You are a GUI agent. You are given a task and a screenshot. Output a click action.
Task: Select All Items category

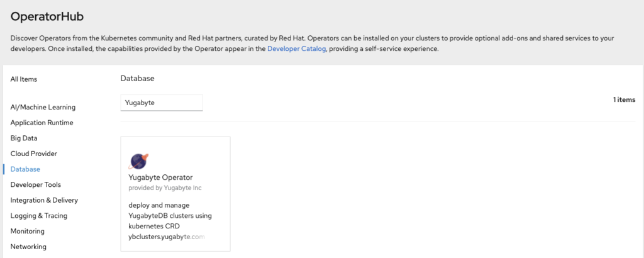point(24,79)
